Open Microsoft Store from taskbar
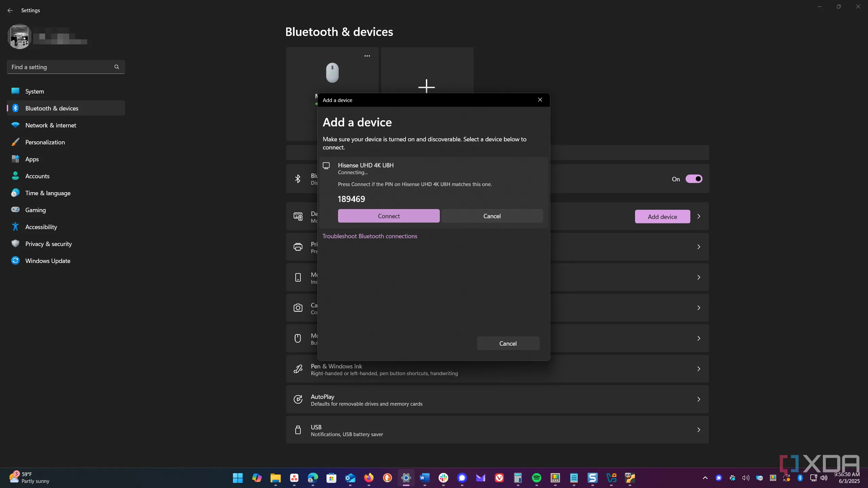The height and width of the screenshot is (488, 868). pyautogui.click(x=331, y=478)
